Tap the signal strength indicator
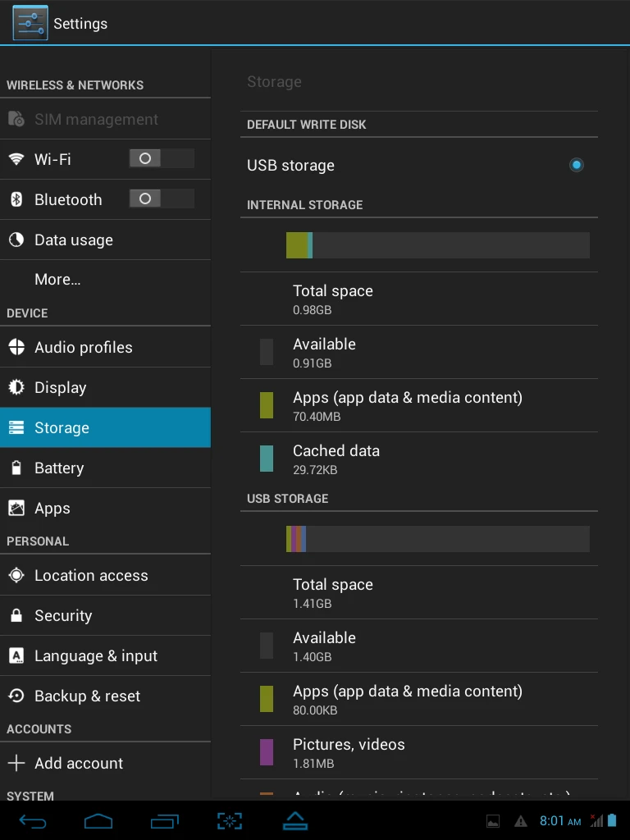This screenshot has height=840, width=630. coord(596,820)
